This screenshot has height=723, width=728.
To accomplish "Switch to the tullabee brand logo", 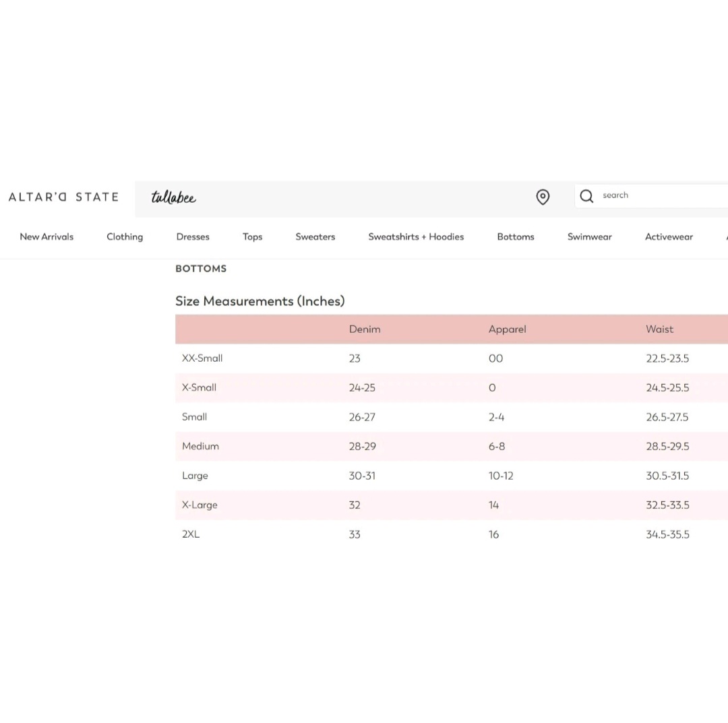I will pyautogui.click(x=173, y=197).
